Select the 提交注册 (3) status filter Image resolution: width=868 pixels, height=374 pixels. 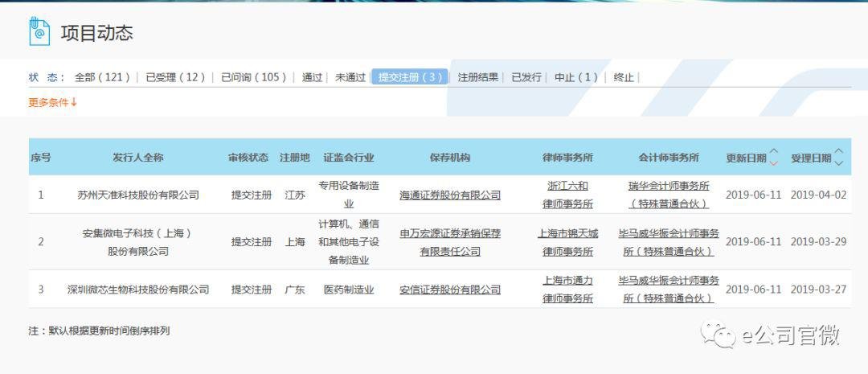tap(410, 77)
